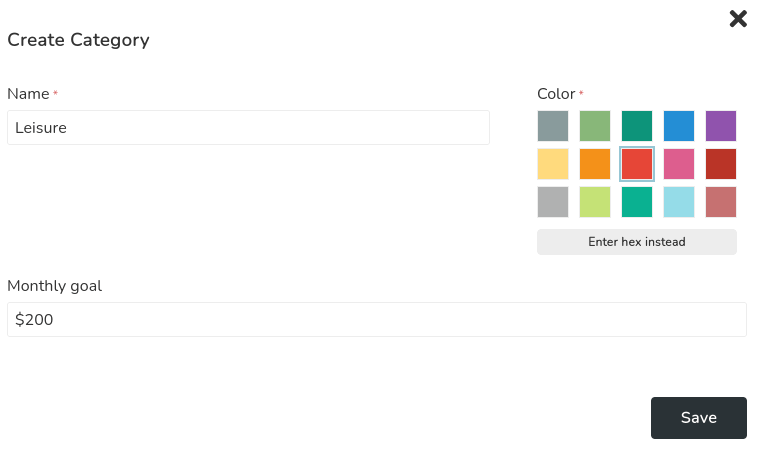Pick the purple color swatch

(x=721, y=126)
